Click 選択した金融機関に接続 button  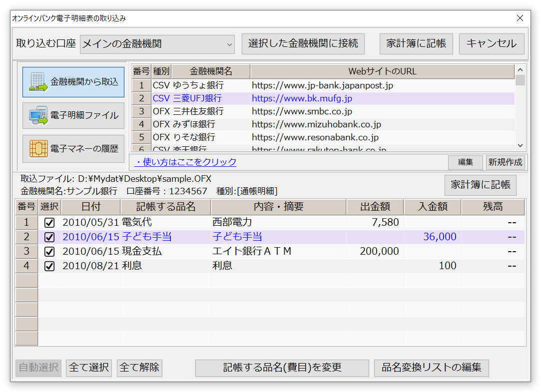303,44
